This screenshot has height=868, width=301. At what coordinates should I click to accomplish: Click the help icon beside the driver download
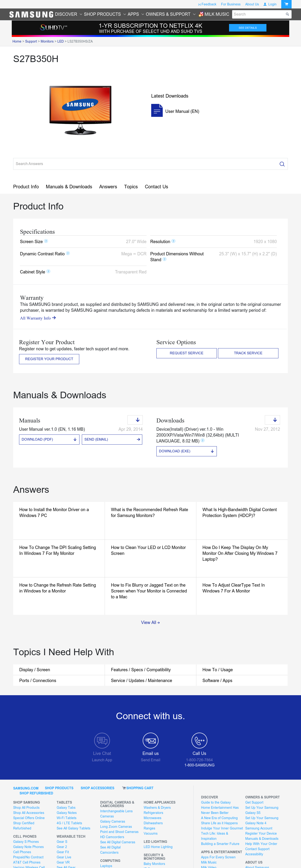pos(202,441)
